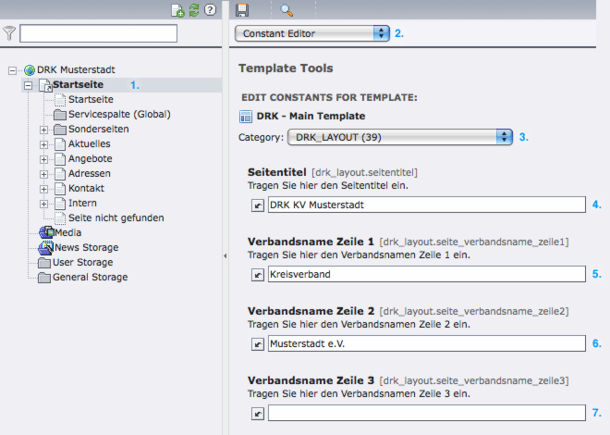
Task: Open the help question mark icon
Action: pyautogui.click(x=210, y=10)
